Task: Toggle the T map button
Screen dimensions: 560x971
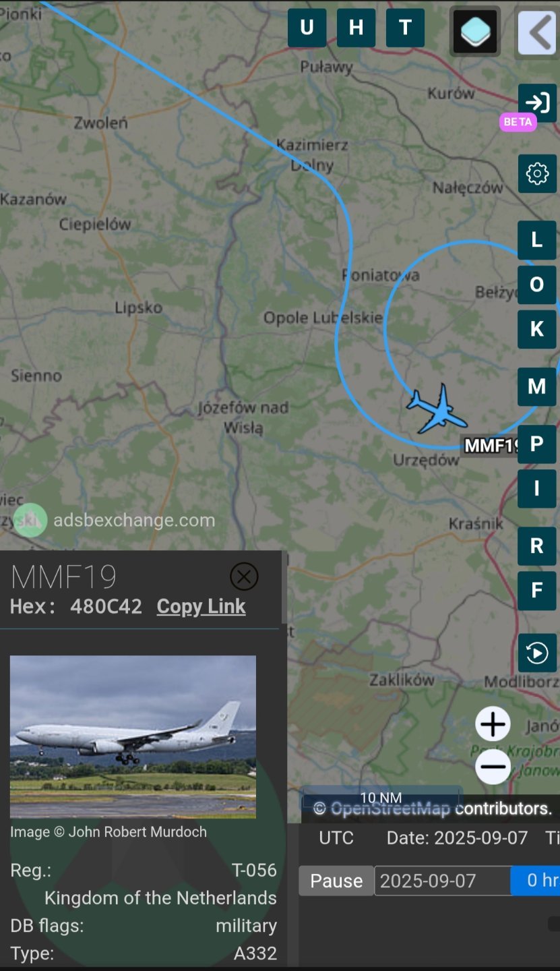Action: 405,28
